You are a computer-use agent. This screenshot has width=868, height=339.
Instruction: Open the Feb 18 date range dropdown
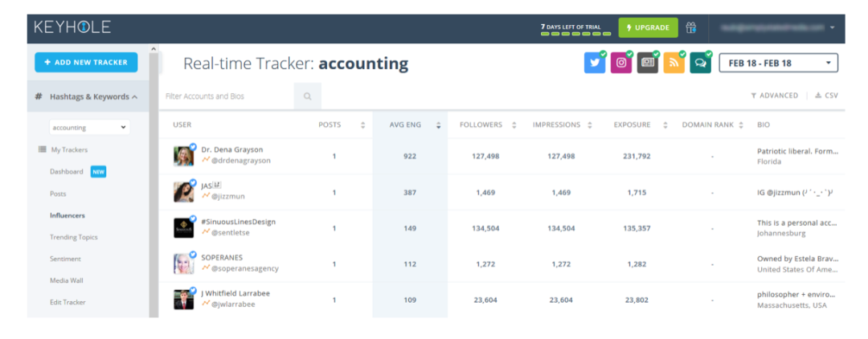click(x=778, y=63)
